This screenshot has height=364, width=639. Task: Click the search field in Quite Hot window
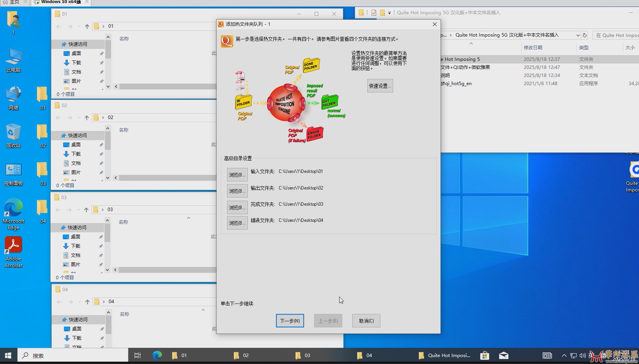pos(616,35)
